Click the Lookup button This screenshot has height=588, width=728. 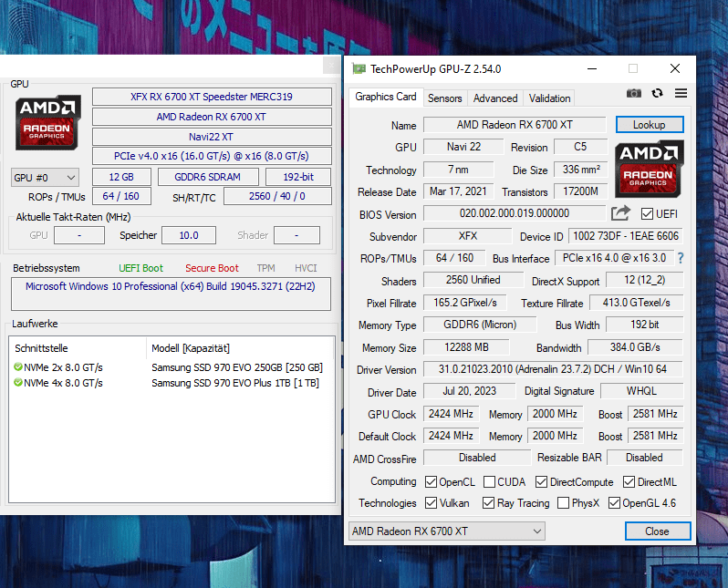(649, 125)
